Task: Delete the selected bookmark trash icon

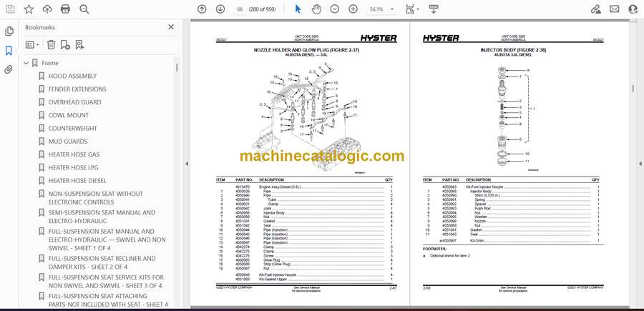Action: [51, 45]
